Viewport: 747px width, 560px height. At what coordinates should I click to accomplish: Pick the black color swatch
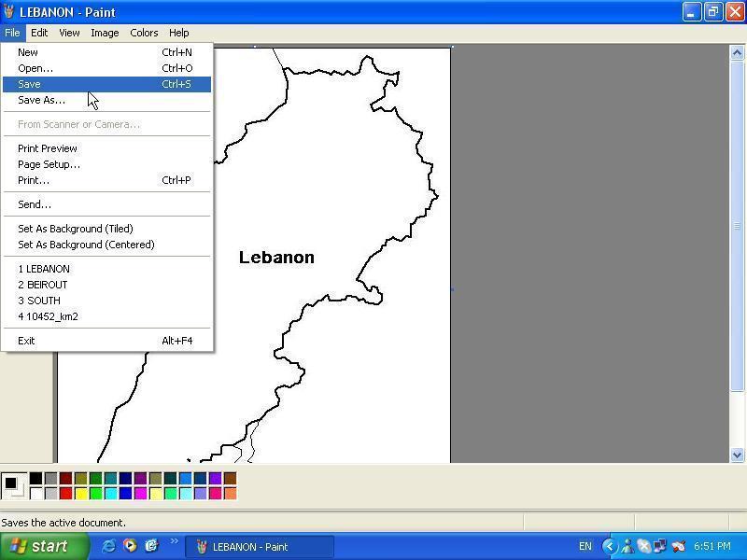(x=35, y=478)
